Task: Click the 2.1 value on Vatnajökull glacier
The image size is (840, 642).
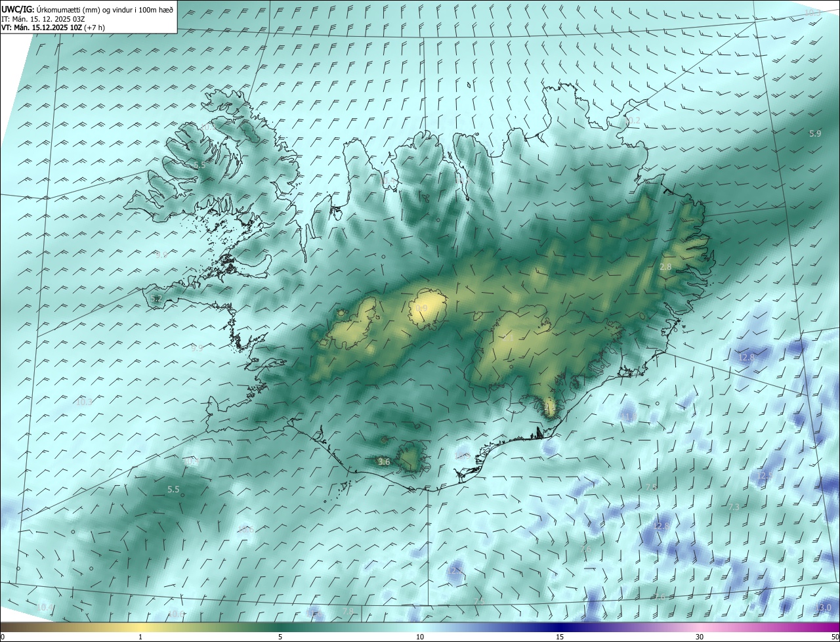Action: click(508, 337)
